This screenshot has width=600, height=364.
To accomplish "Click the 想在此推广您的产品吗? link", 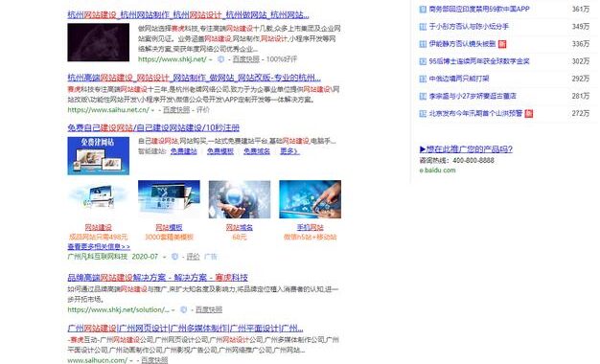I will (466, 148).
